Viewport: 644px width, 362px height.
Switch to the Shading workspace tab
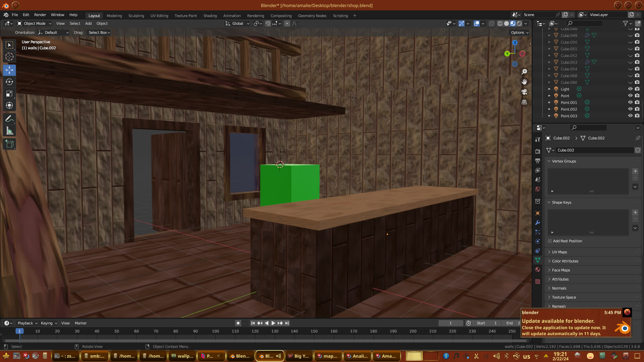[x=210, y=16]
